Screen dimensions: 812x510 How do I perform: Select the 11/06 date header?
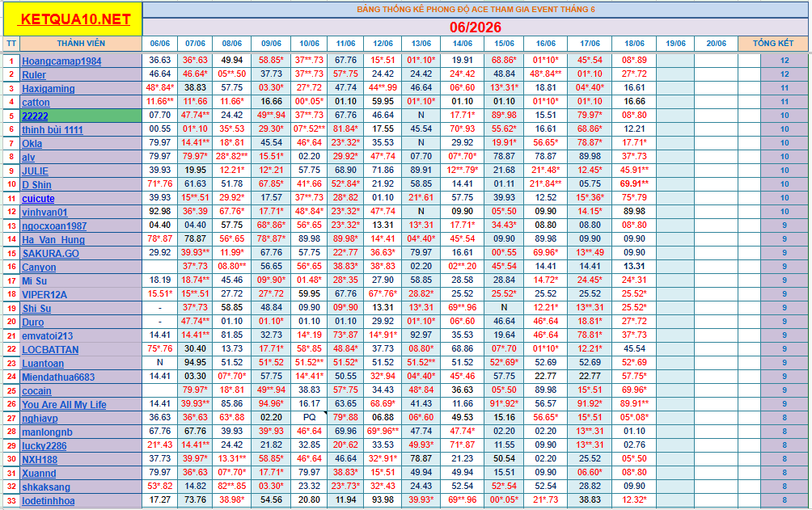[x=345, y=44]
